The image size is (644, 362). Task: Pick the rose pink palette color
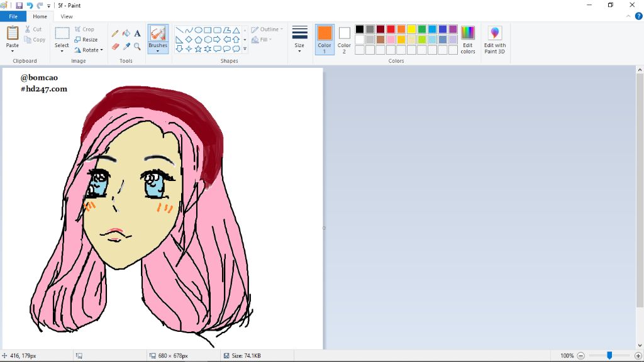pyautogui.click(x=391, y=40)
